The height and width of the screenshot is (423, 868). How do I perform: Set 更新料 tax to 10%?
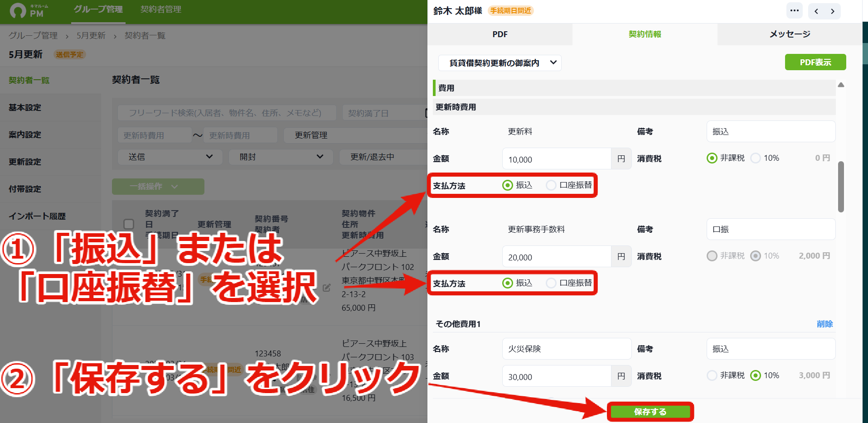point(756,158)
